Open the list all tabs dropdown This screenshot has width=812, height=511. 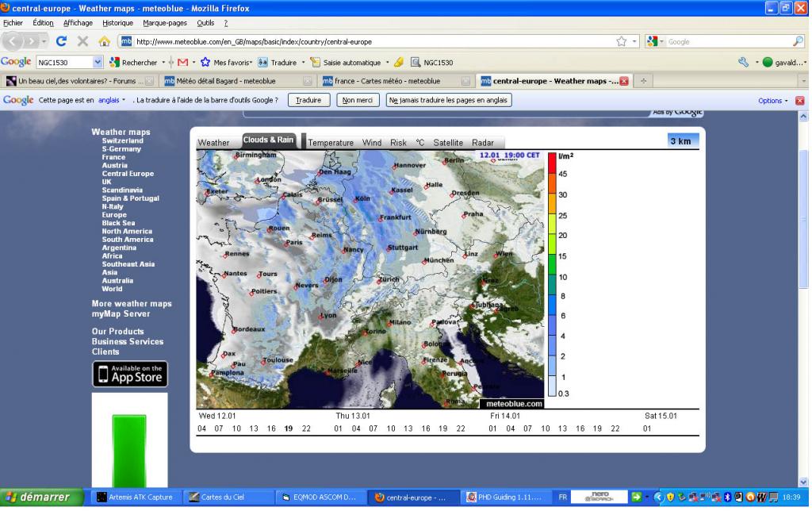tap(804, 81)
